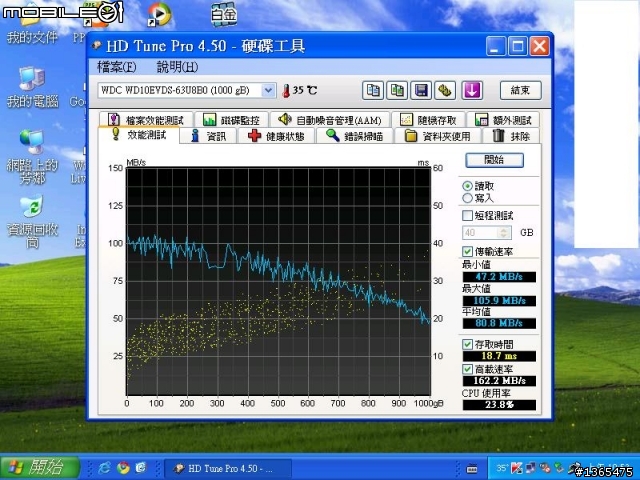Click the keyboard language bar icon
The width and height of the screenshot is (640, 480).
tap(471, 469)
